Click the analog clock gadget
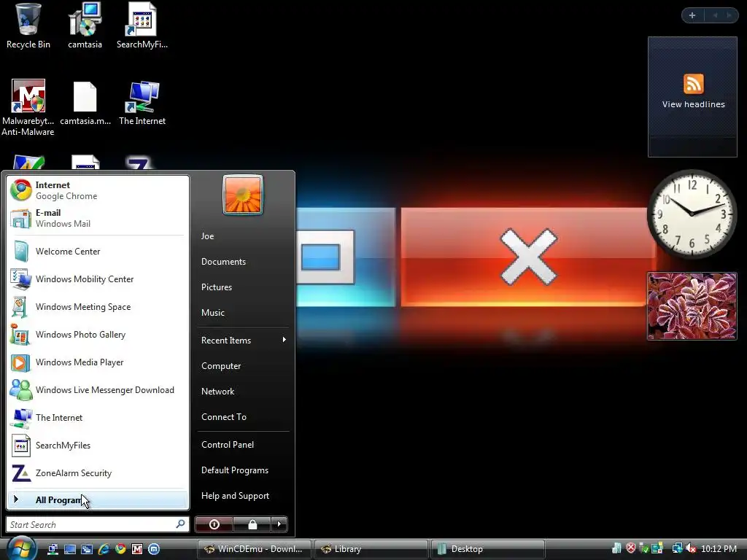 692,214
